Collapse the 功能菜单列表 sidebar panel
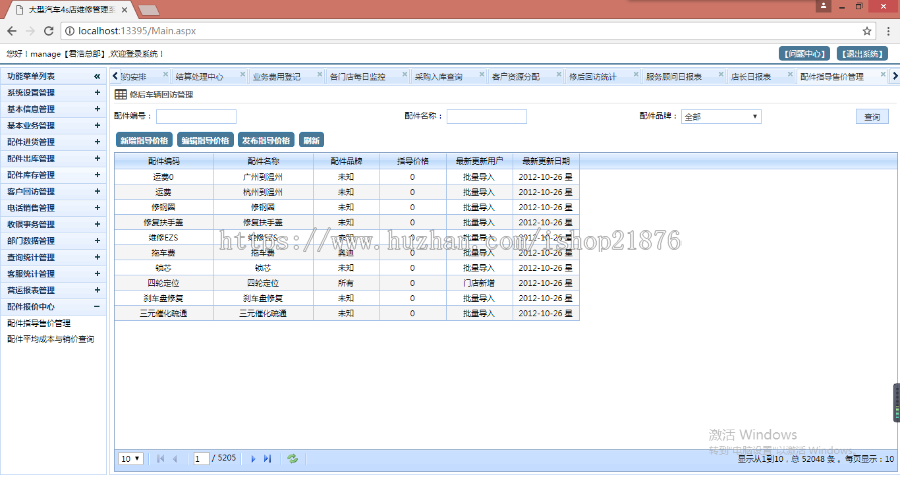Screen dimensions: 900x477 (97, 76)
